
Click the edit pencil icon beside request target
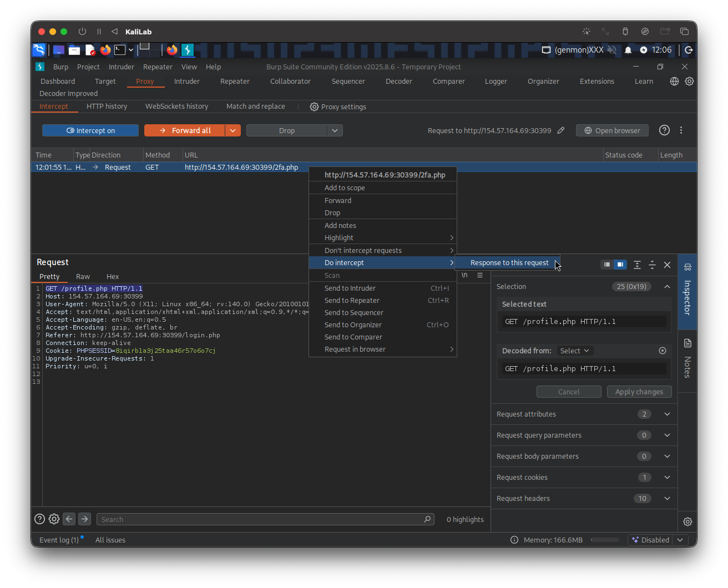click(561, 130)
